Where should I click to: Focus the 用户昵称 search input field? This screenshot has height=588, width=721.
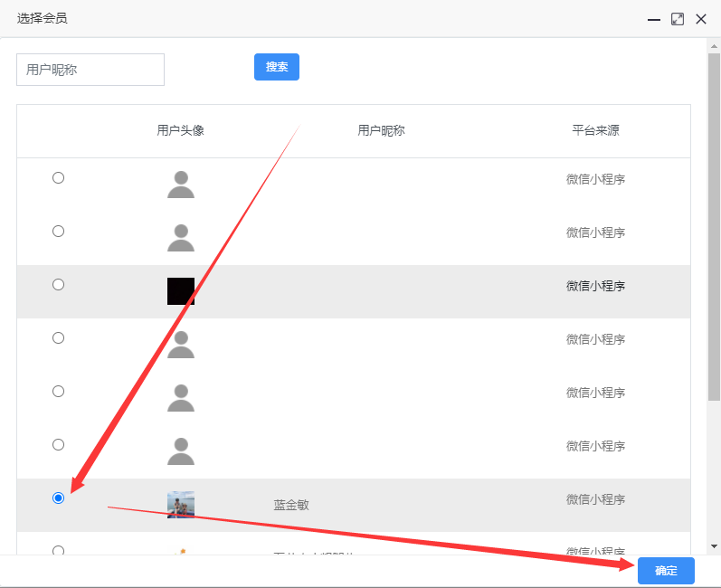[90, 70]
